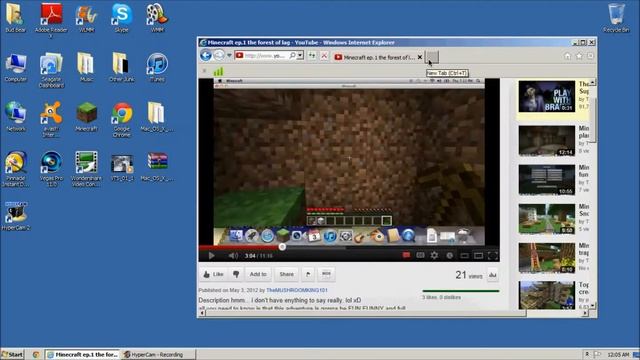Open Google Chrome desktop shortcut
640x360 pixels.
tap(122, 119)
